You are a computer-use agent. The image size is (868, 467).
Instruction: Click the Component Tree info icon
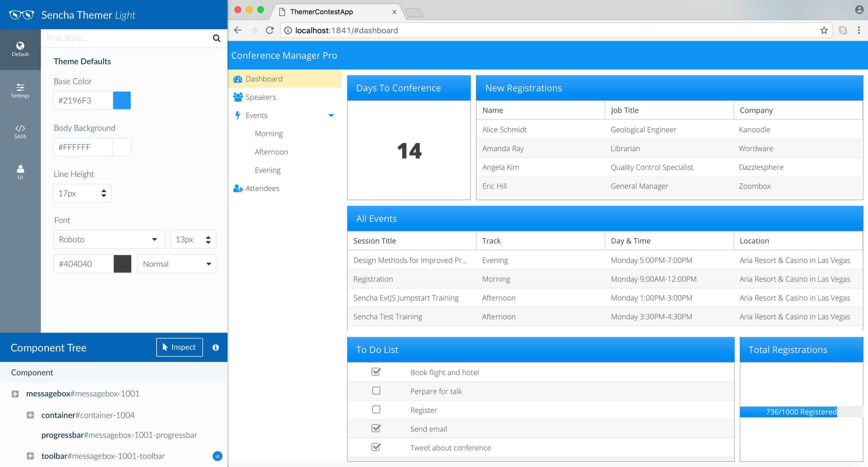coord(216,347)
